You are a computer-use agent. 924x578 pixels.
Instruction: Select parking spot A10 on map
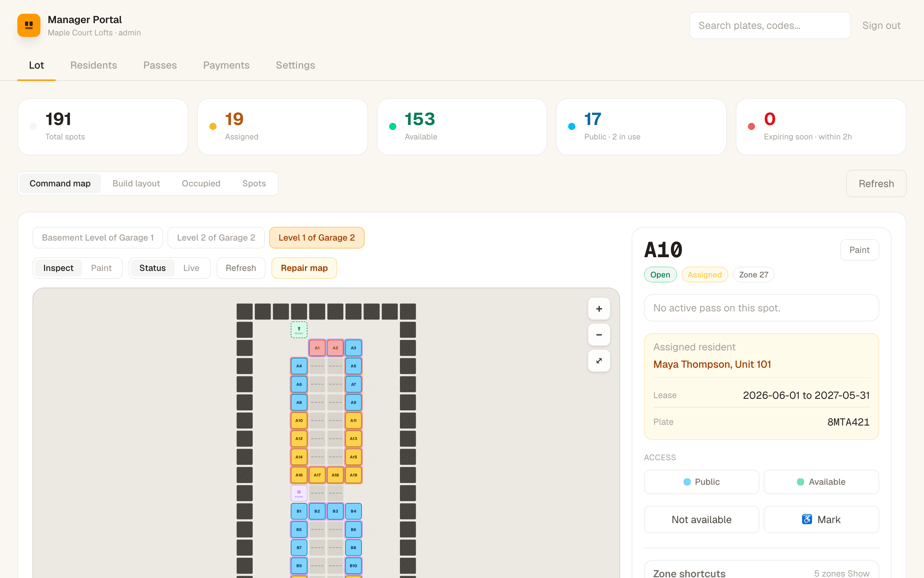299,420
